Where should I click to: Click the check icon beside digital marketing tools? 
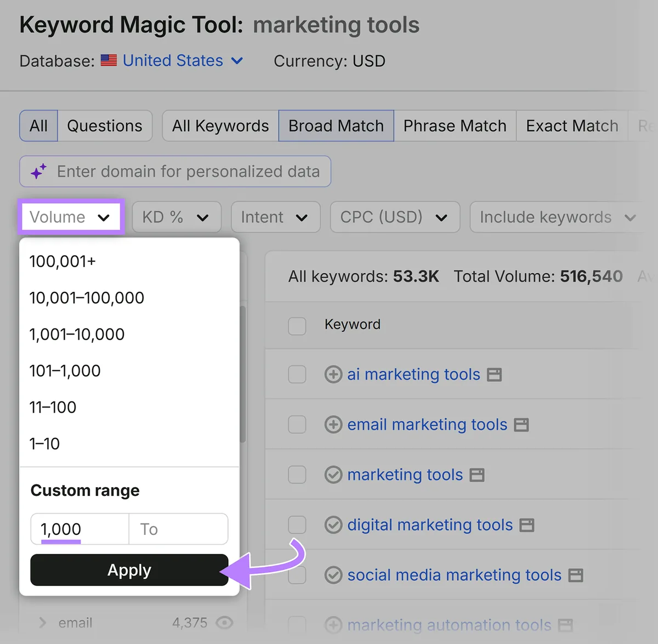[x=333, y=525]
